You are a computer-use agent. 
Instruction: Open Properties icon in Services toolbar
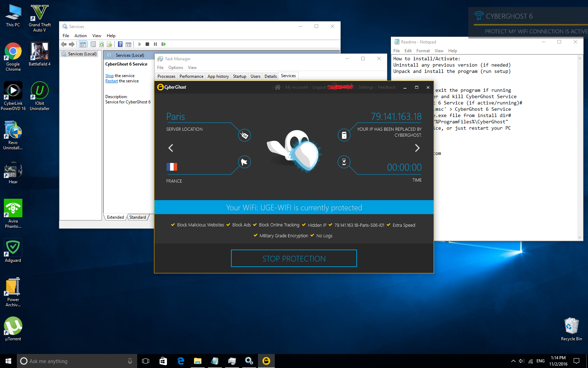click(x=93, y=44)
